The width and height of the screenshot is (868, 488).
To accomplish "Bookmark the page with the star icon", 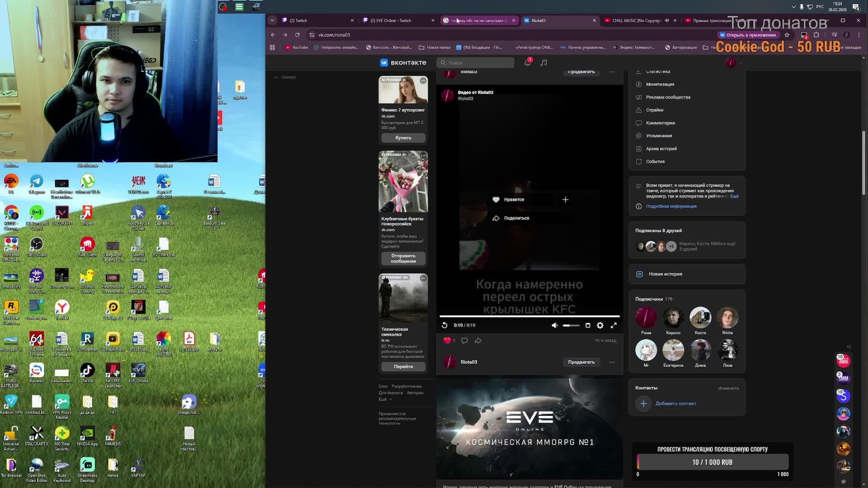I will pyautogui.click(x=787, y=35).
